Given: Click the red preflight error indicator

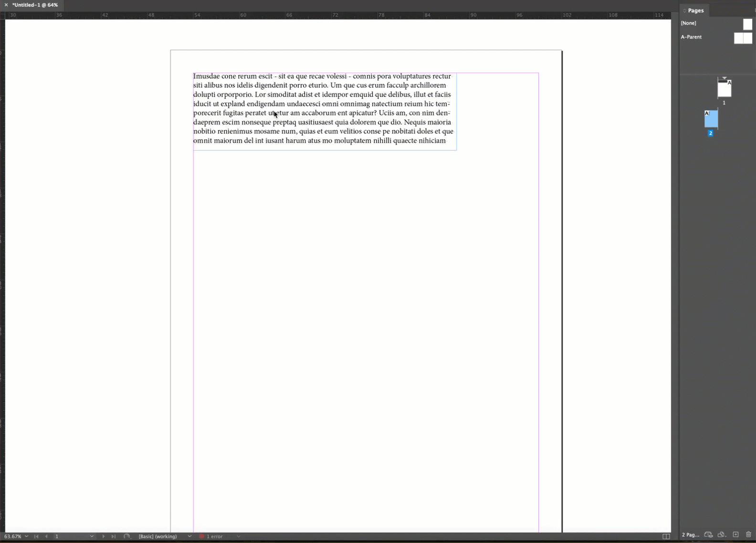Looking at the screenshot, I should (x=201, y=536).
